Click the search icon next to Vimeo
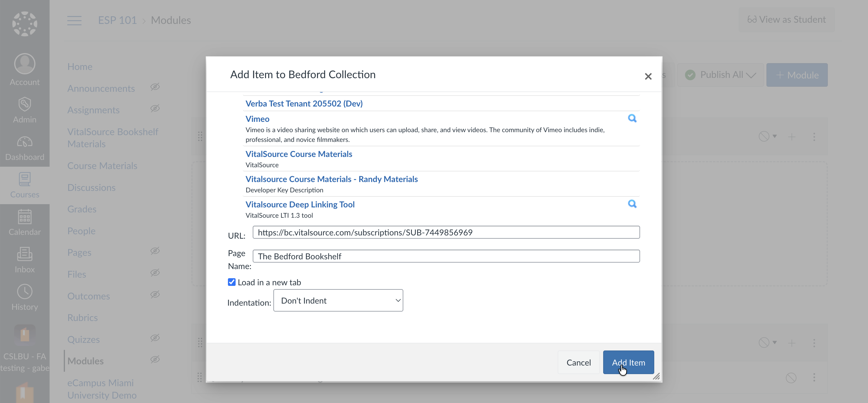 pyautogui.click(x=632, y=118)
